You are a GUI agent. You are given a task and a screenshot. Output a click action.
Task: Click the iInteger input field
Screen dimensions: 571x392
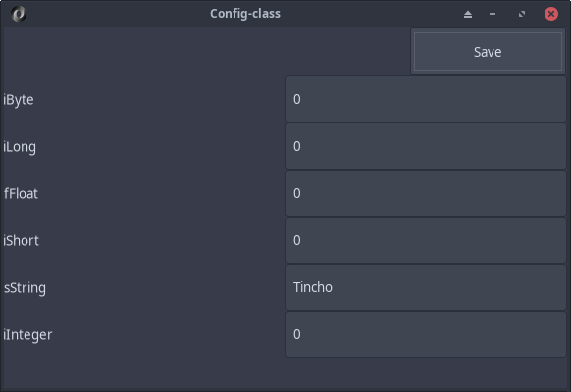point(426,334)
